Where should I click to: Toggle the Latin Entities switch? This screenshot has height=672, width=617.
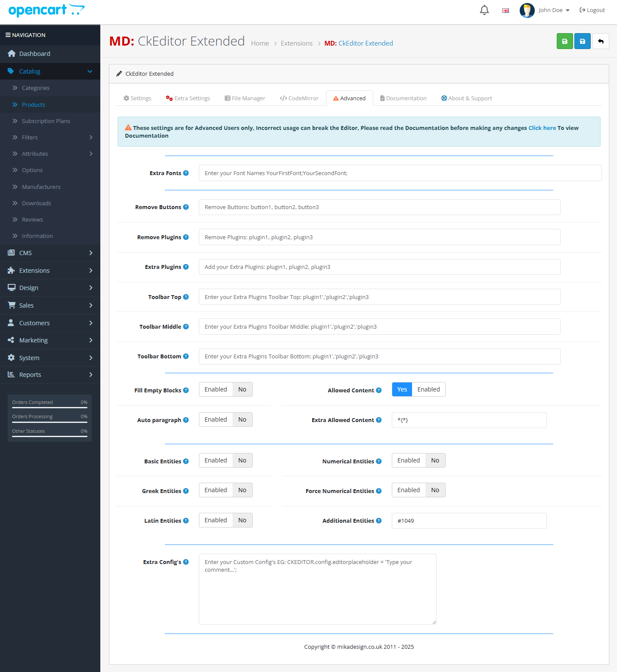pos(226,520)
